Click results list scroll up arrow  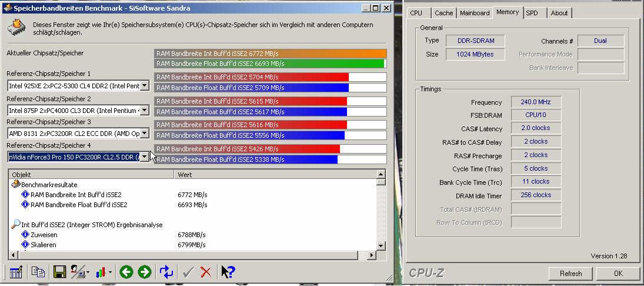click(381, 174)
